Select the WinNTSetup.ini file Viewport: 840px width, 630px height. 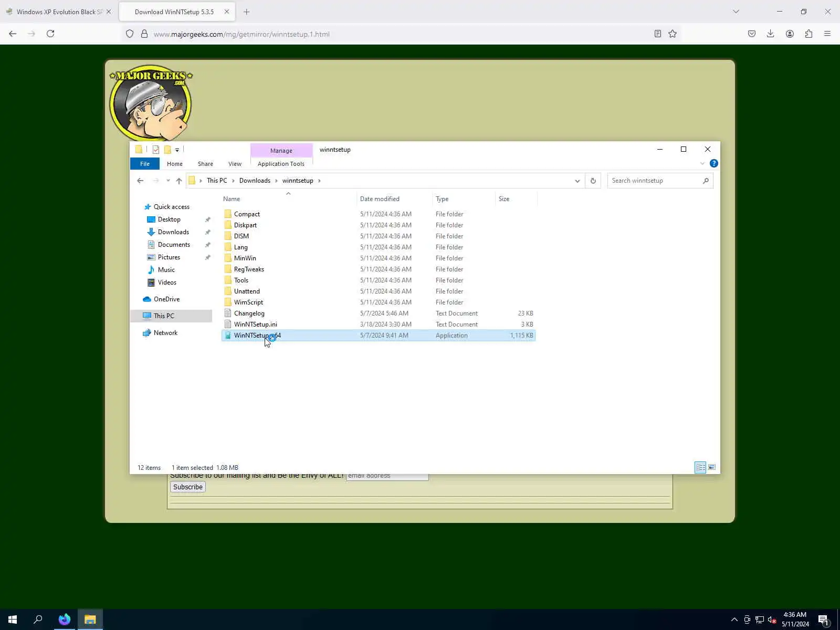[256, 324]
